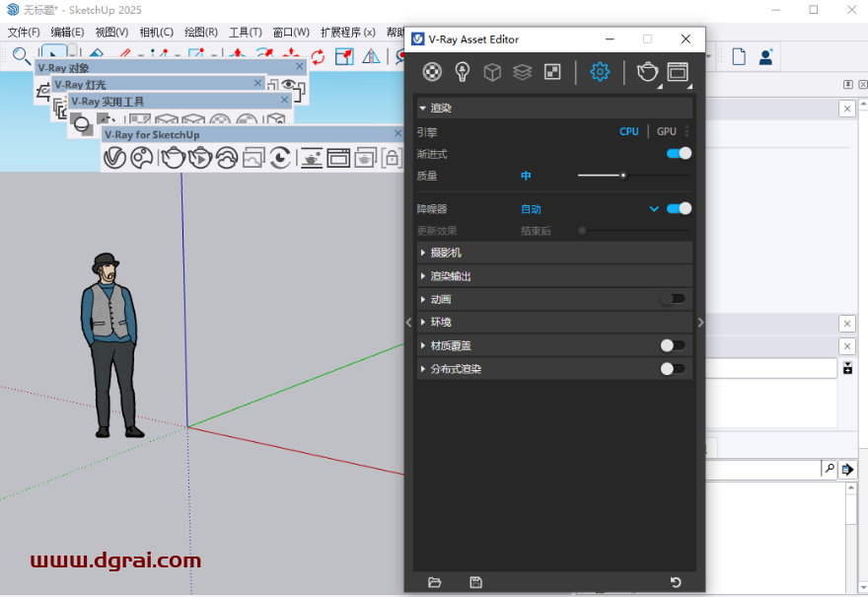Open the Render Elements layers tab

(x=522, y=72)
